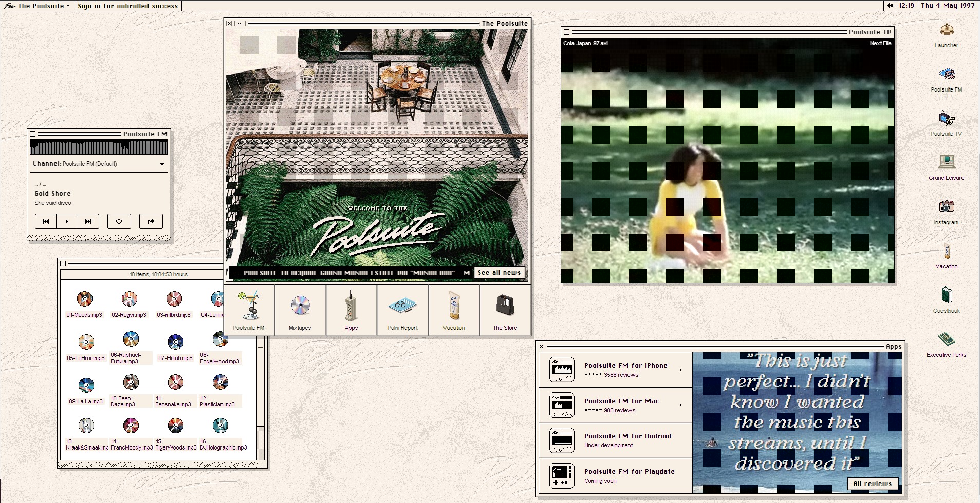Click the All reviews button
Viewport: 980px width, 503px height.
pyautogui.click(x=872, y=483)
